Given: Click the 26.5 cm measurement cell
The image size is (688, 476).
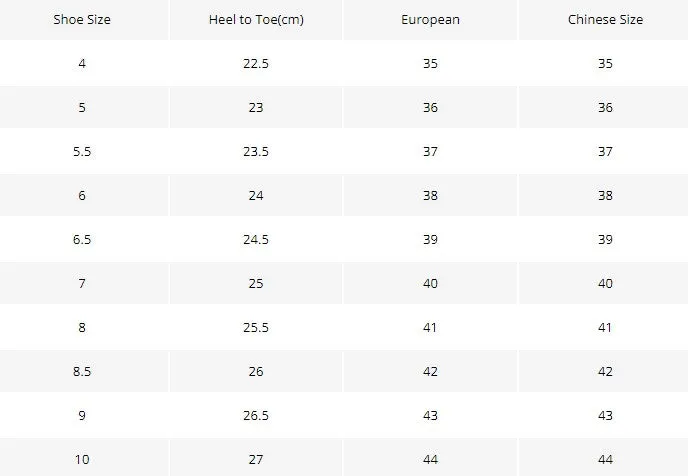Looking at the screenshot, I should pos(256,415).
